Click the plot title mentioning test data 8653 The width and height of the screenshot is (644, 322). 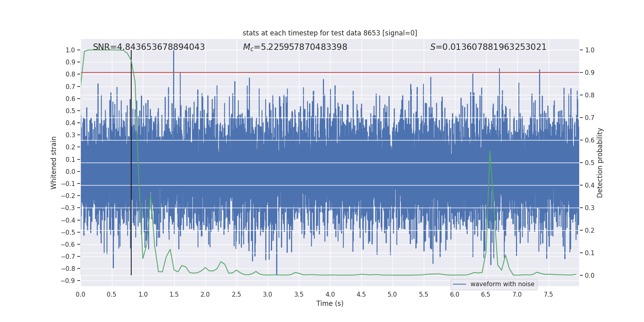coord(330,33)
